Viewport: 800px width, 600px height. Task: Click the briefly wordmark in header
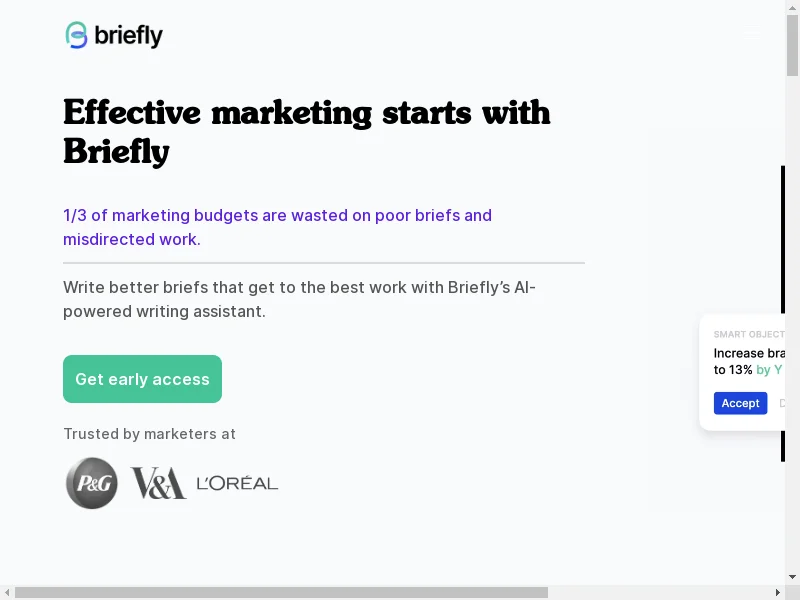point(128,36)
